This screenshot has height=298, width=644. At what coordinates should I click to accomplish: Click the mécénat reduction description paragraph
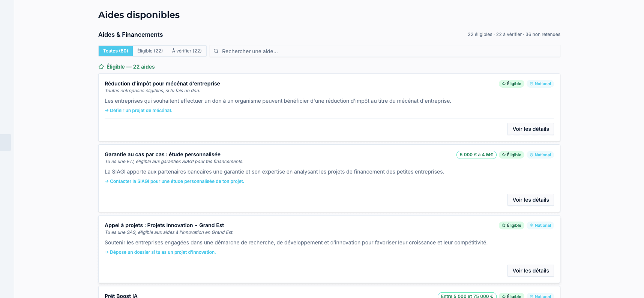[278, 101]
